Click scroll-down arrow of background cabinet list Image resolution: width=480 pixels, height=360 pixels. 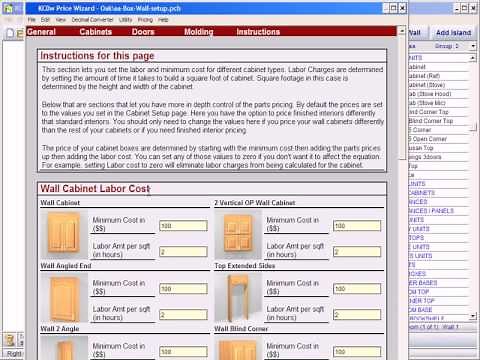[x=473, y=315]
